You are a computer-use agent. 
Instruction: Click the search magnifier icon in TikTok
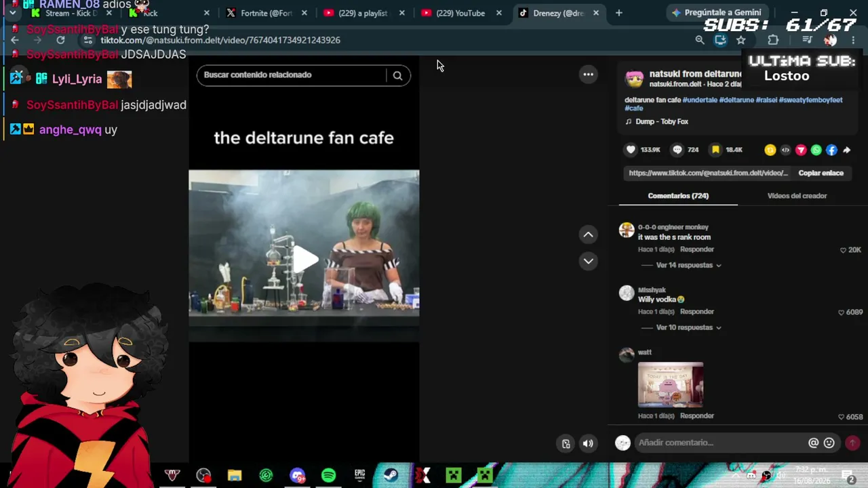tap(397, 75)
